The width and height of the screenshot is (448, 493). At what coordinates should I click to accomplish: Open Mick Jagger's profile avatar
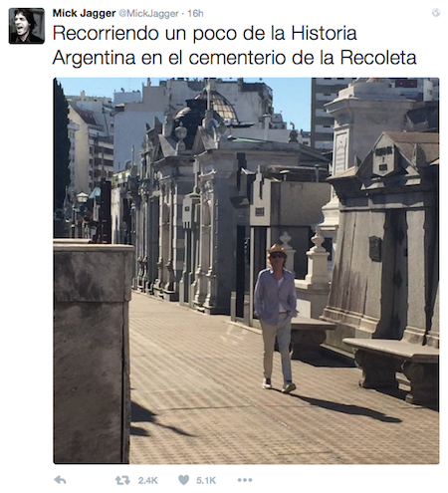point(27,26)
